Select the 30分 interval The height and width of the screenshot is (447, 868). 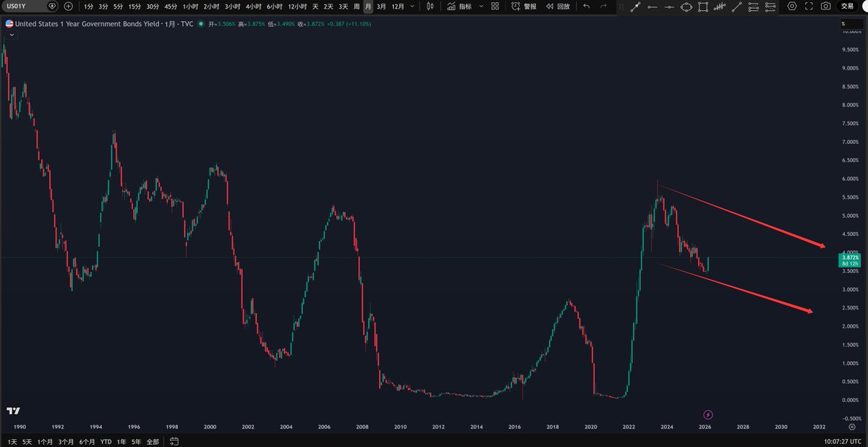(x=153, y=6)
